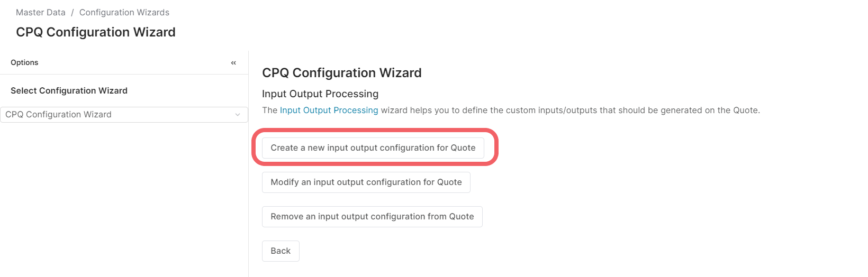Image resolution: width=868 pixels, height=277 pixels.
Task: Collapse the Options side panel
Action: pyautogui.click(x=233, y=63)
